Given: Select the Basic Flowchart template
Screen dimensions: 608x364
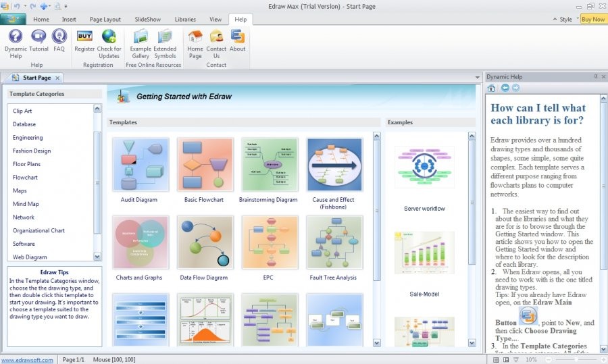Looking at the screenshot, I should (205, 165).
